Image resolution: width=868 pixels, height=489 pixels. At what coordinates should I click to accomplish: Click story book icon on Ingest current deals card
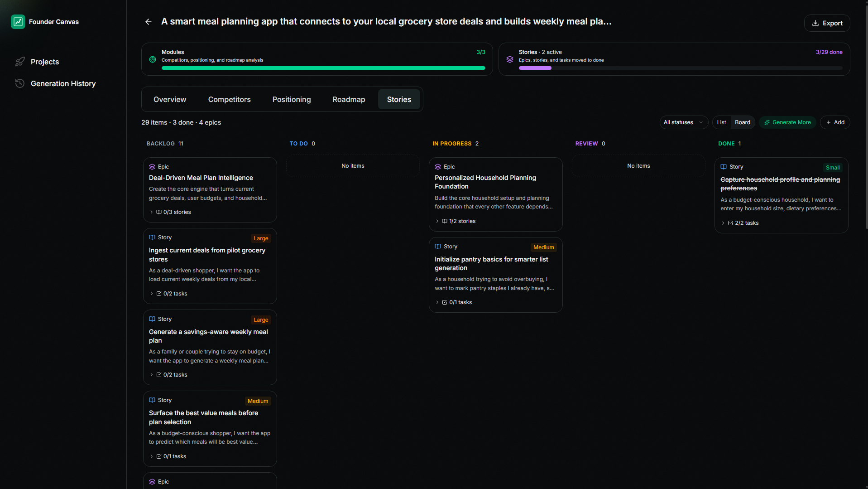coord(152,237)
